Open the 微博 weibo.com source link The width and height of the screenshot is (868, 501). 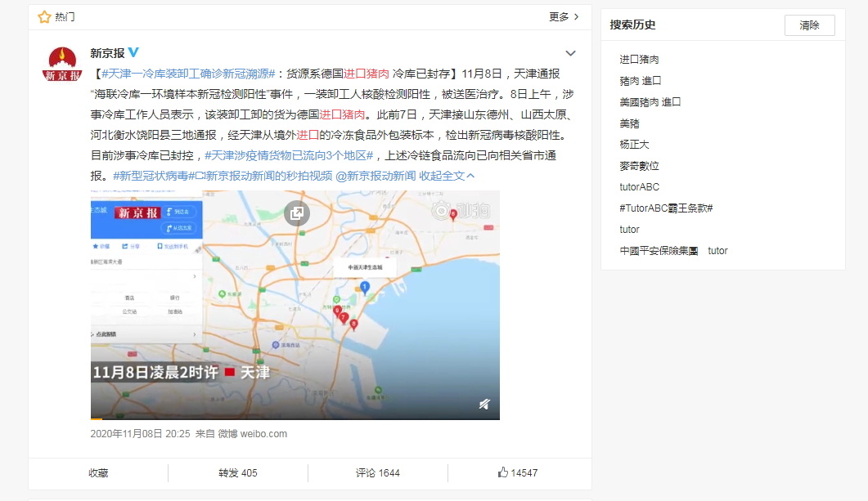(253, 433)
